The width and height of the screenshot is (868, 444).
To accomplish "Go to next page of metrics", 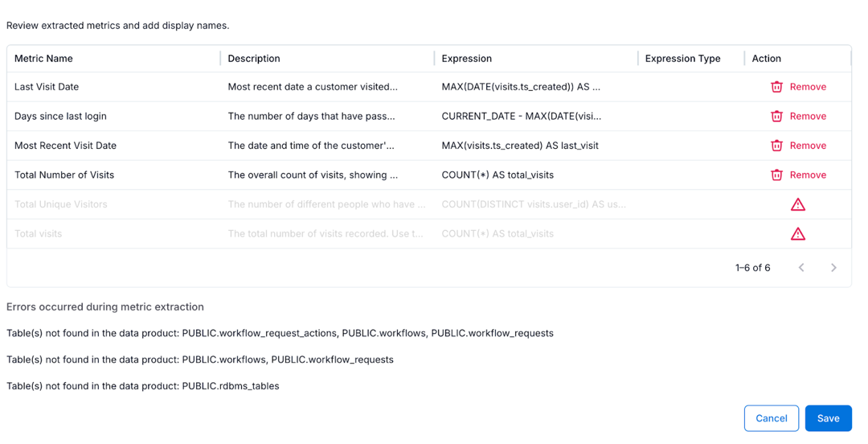I will tap(833, 268).
